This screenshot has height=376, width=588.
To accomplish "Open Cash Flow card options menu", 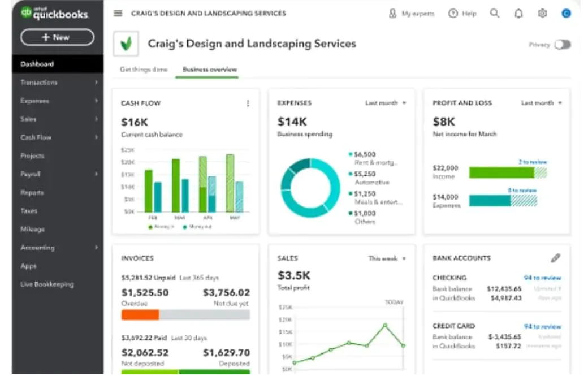I will click(x=248, y=103).
